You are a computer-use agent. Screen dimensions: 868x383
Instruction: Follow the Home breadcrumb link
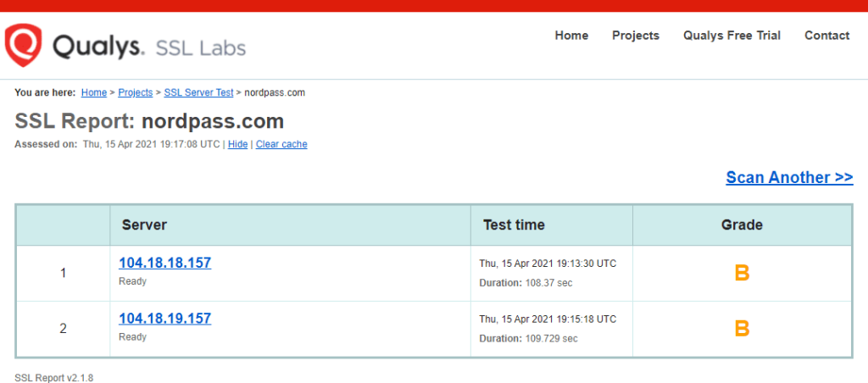click(94, 93)
